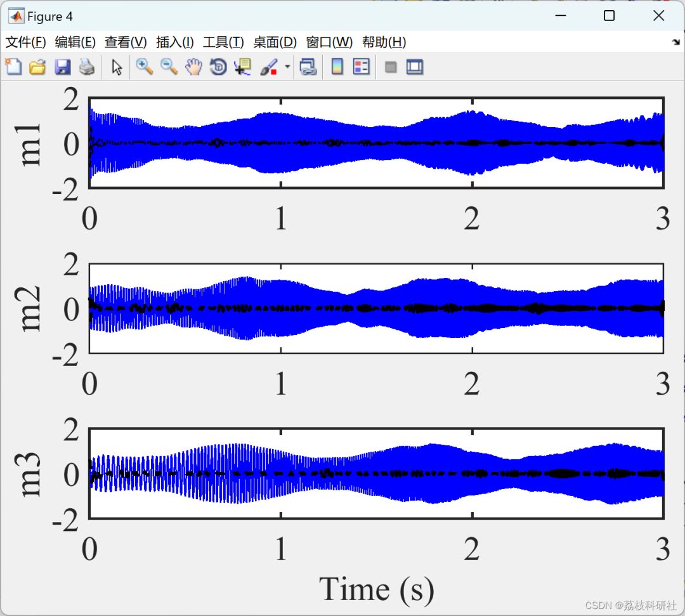Open the 文件(F) menu
The width and height of the screenshot is (685, 616).
(x=25, y=43)
